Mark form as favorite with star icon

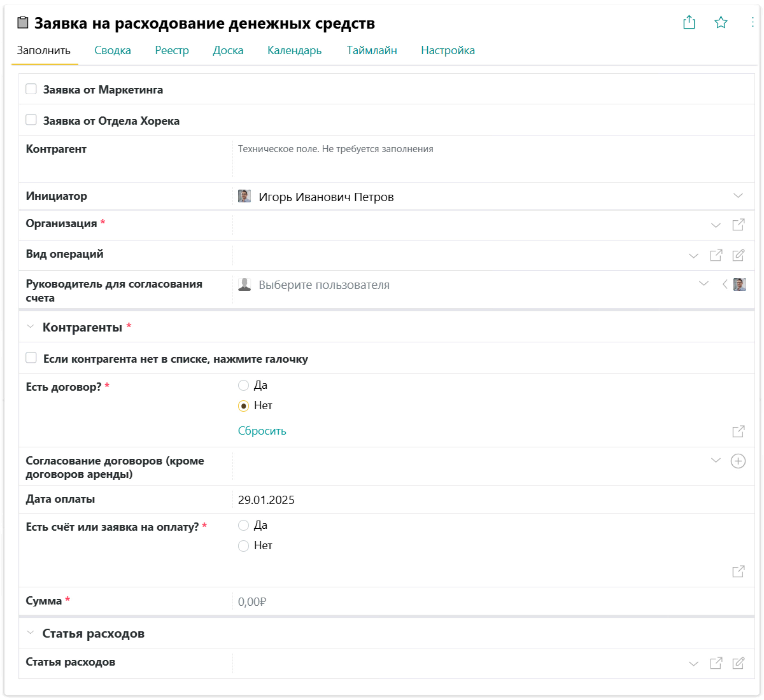(721, 23)
